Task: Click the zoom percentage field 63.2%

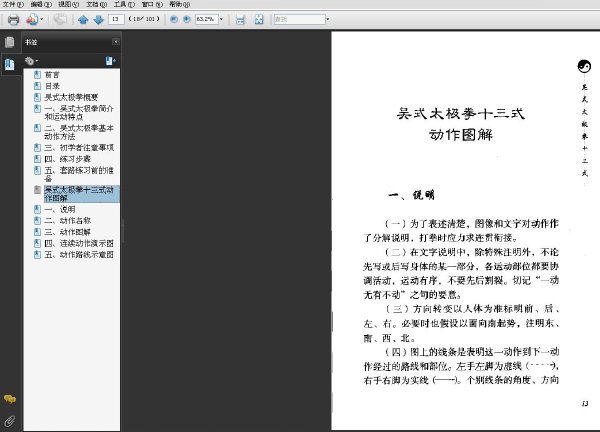Action: point(207,19)
